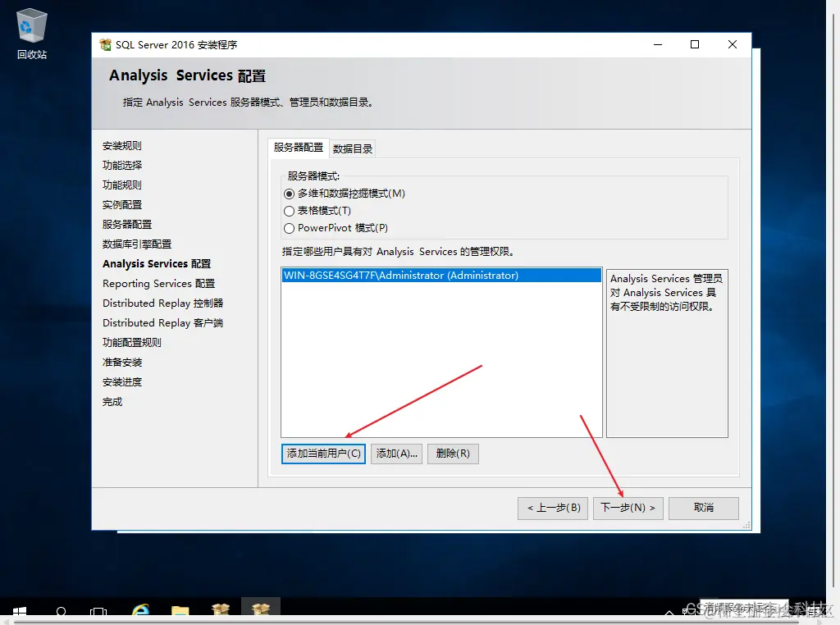Launch Internet Explorer from the taskbar
The image size is (840, 625).
[x=140, y=610]
